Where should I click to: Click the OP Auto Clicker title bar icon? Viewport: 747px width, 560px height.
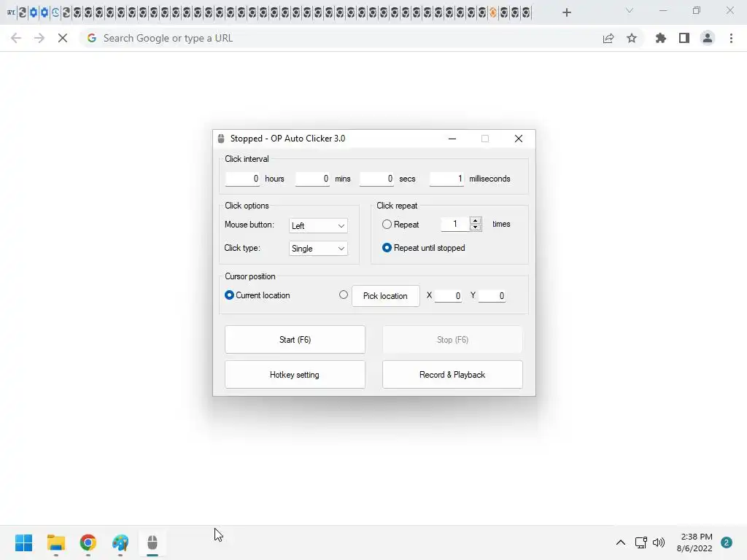point(221,139)
